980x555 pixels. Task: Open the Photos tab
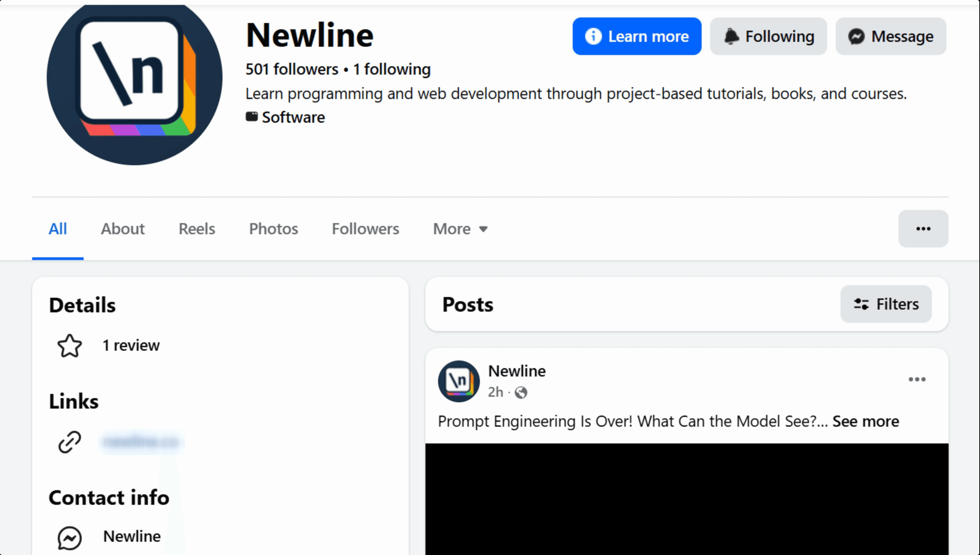coord(273,229)
